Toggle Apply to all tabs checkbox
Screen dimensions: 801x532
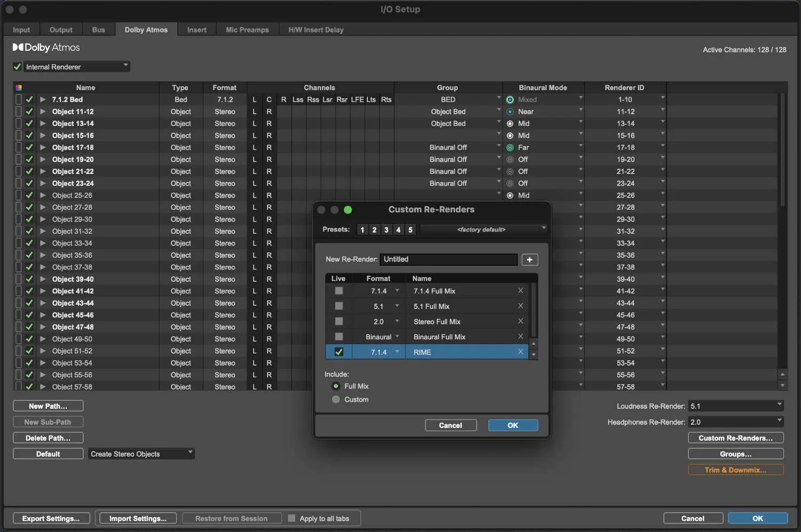[x=292, y=518]
